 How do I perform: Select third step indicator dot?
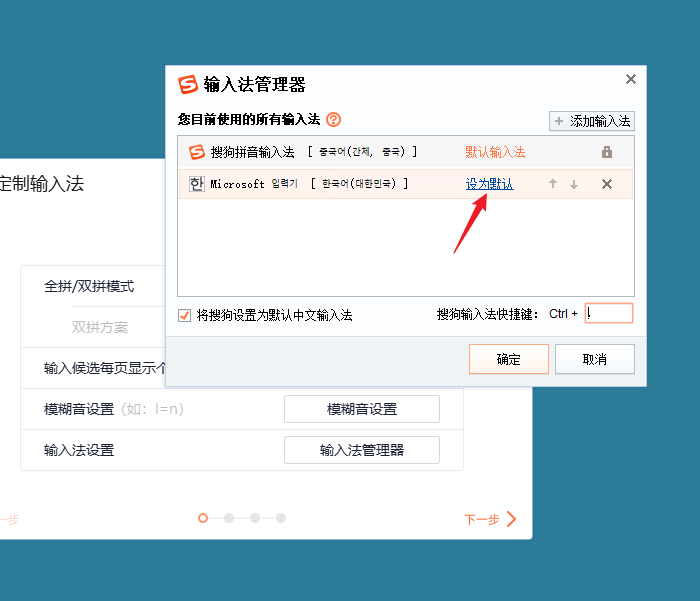(x=255, y=518)
